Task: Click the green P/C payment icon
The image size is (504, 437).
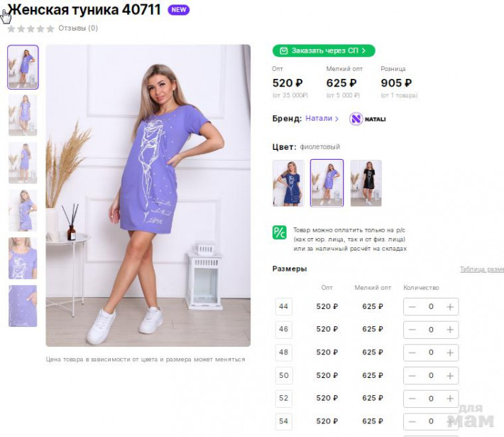Action: (280, 232)
